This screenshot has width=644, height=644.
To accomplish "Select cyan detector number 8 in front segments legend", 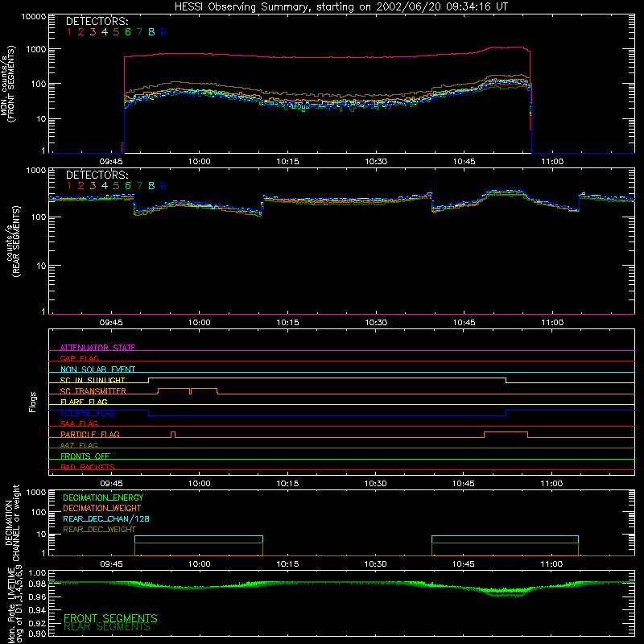I will 151,32.
